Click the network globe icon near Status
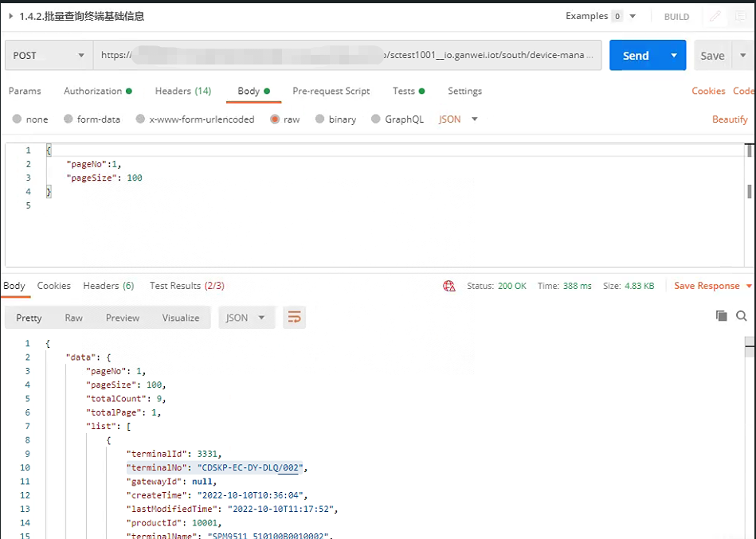This screenshot has width=756, height=539. 449,286
